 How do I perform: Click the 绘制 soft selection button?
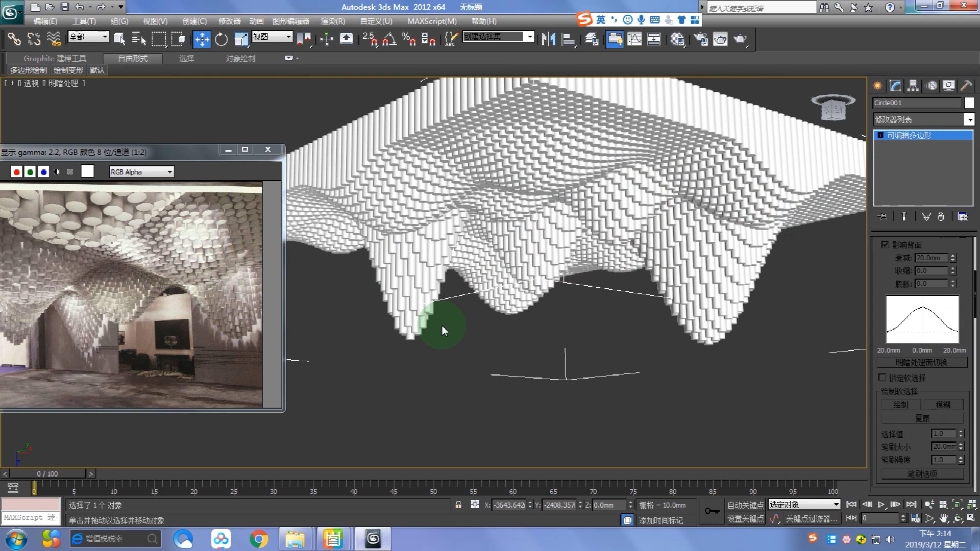pyautogui.click(x=901, y=405)
